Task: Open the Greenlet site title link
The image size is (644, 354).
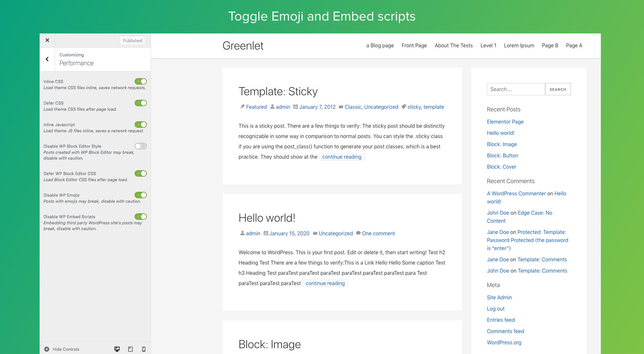Action: coord(243,46)
